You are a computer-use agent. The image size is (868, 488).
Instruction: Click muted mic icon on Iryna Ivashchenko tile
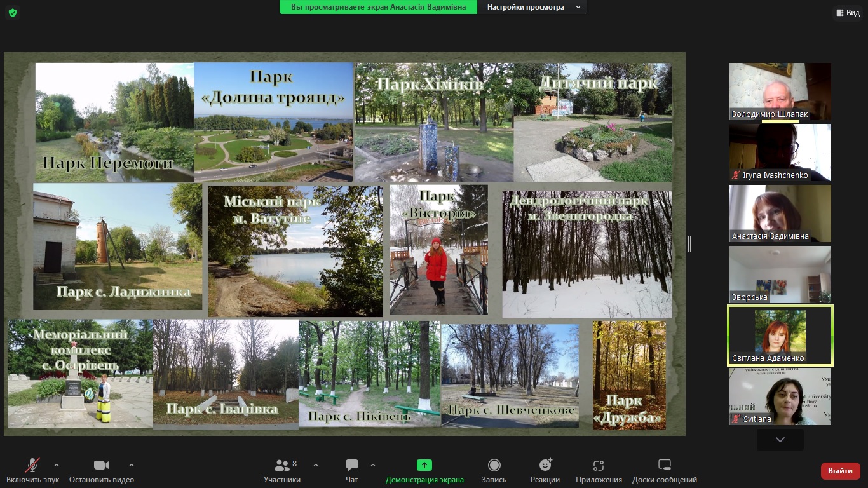pyautogui.click(x=736, y=175)
